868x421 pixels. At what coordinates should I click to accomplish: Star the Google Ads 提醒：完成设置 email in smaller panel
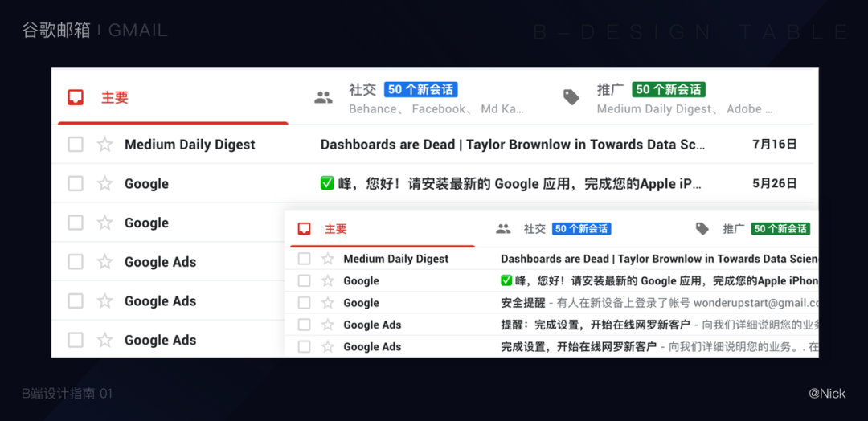coord(328,325)
